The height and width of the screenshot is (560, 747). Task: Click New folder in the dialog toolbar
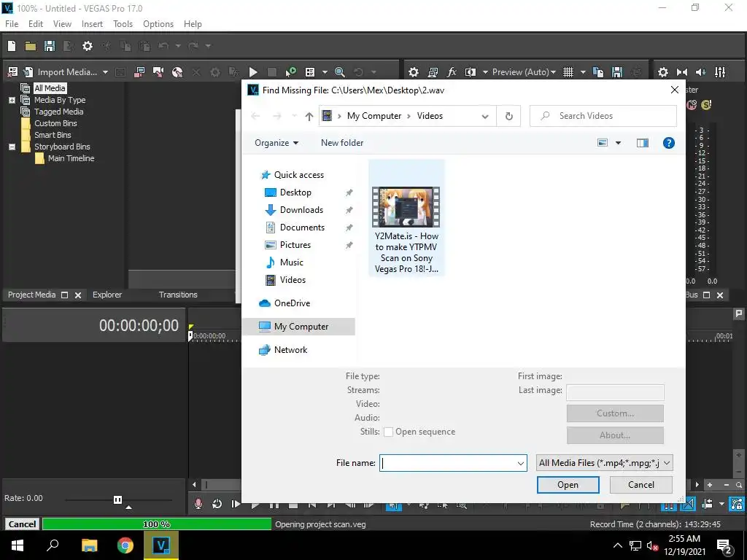(342, 143)
